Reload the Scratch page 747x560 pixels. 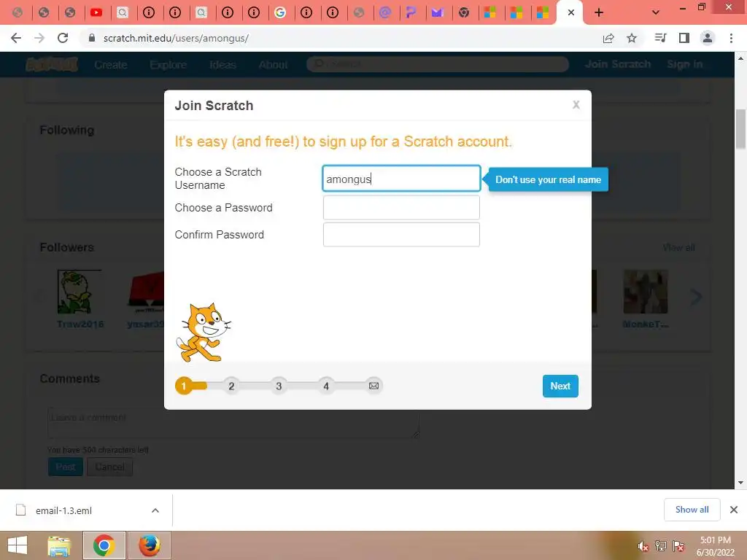tap(63, 38)
